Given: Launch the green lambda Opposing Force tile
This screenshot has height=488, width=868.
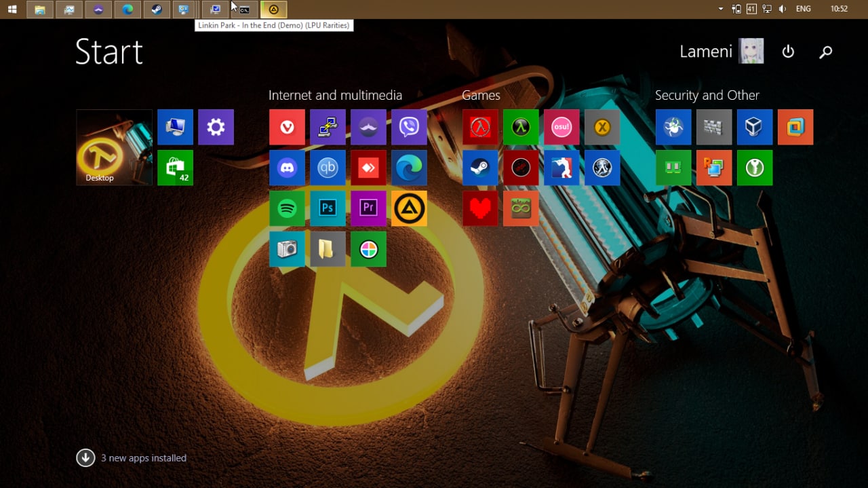Looking at the screenshot, I should [x=521, y=127].
